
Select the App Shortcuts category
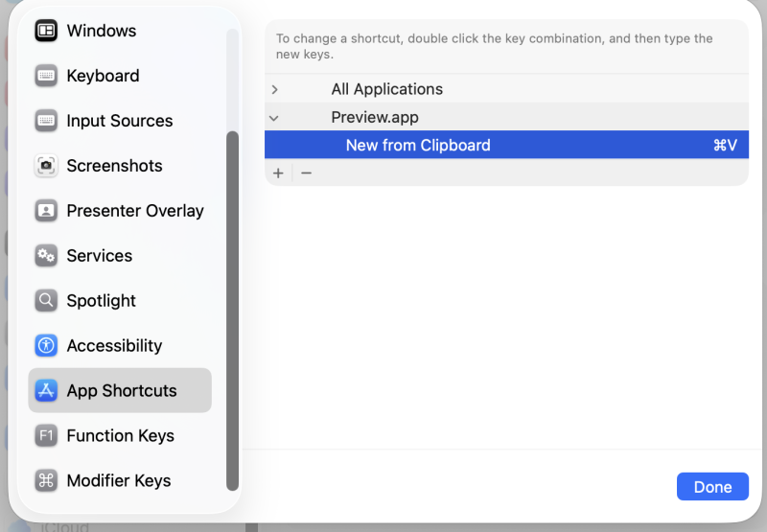[121, 391]
